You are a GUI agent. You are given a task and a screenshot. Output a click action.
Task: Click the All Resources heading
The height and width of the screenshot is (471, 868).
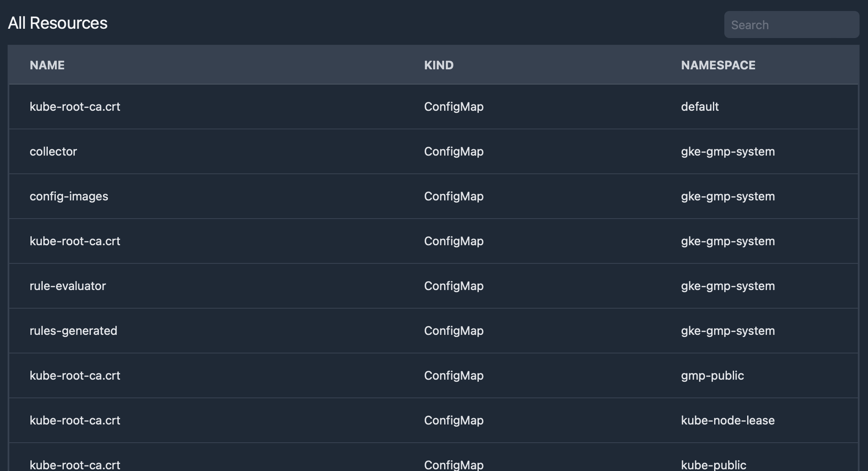pyautogui.click(x=57, y=23)
